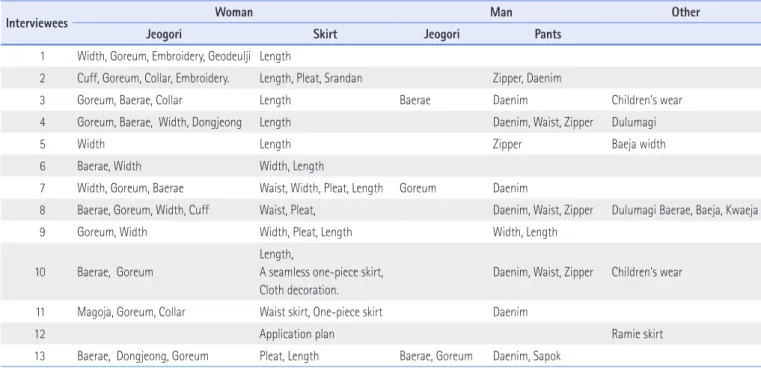761x368 pixels.
Task: Click cell 'Goreum, Baerae, Collar'
Action: tap(130, 100)
